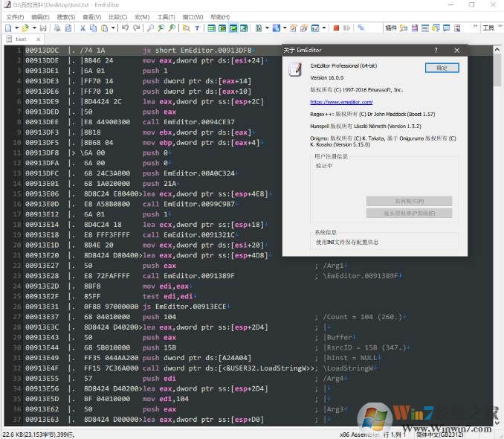Expand the dropdown arrow beside Open folder
This screenshot has width=504, height=439.
(x=35, y=28)
